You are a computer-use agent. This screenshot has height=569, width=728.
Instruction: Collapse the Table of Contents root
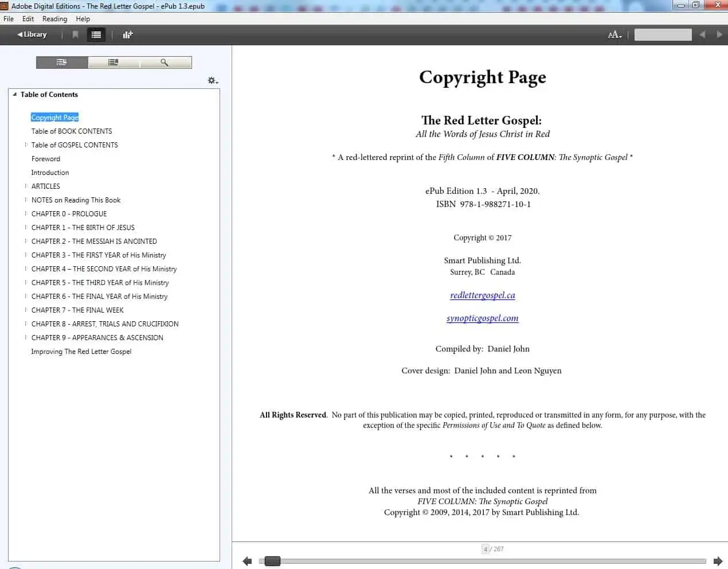[14, 95]
